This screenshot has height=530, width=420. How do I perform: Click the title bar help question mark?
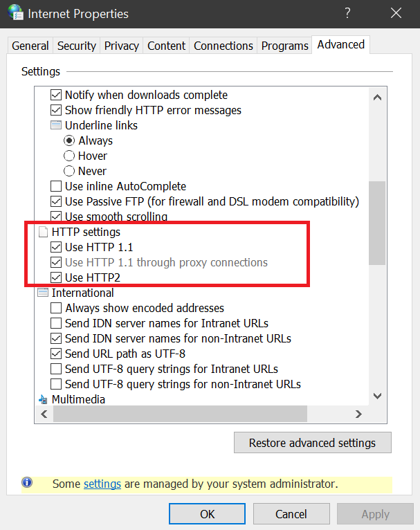[x=347, y=13]
